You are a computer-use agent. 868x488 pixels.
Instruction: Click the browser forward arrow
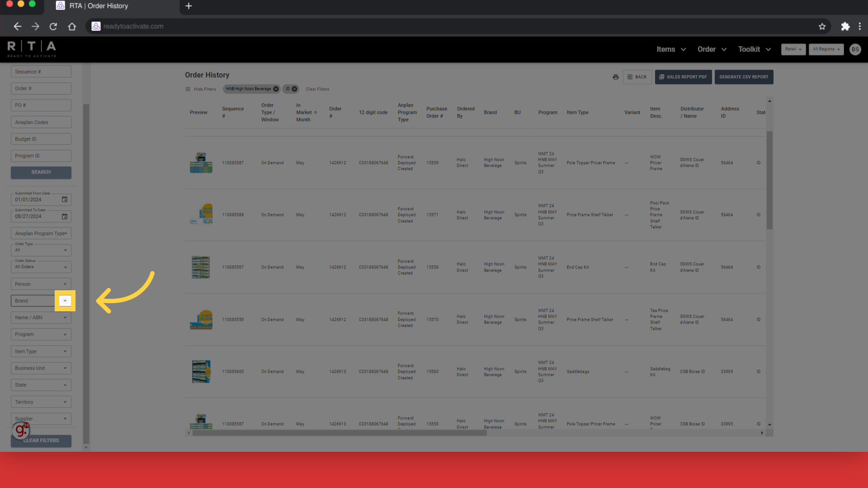(35, 26)
